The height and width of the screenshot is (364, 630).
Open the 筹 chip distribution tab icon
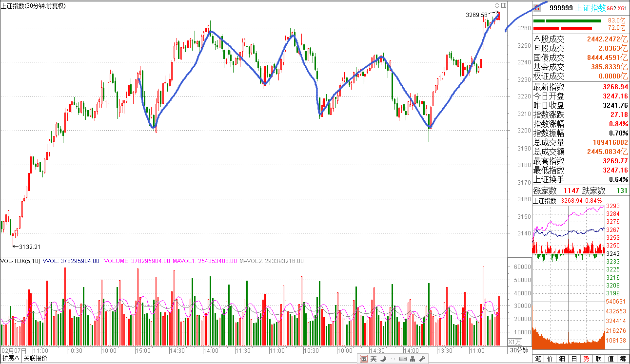click(x=623, y=359)
